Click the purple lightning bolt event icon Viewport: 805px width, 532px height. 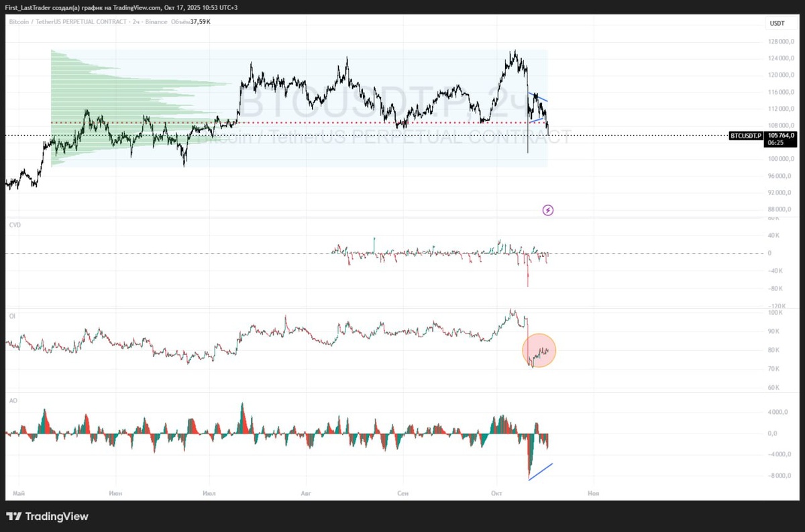547,210
